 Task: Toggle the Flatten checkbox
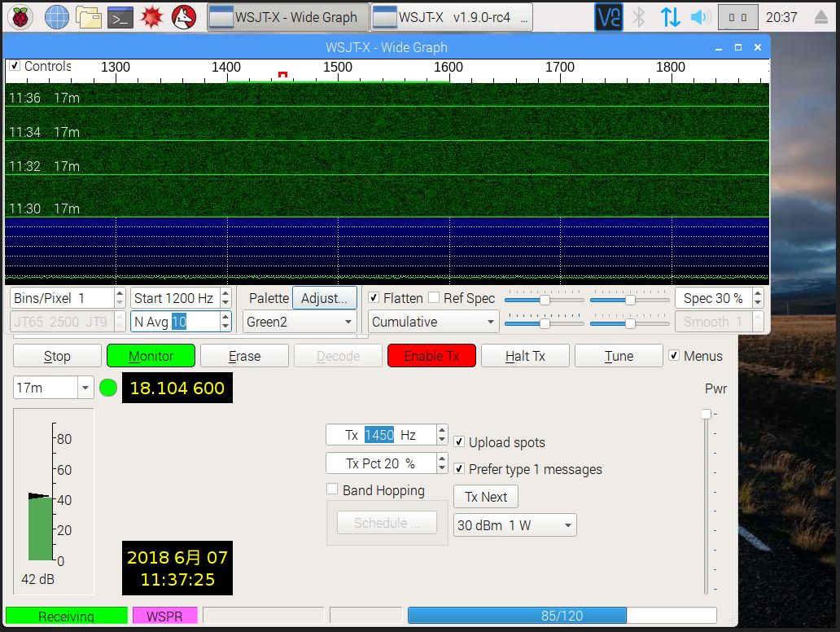pos(374,297)
